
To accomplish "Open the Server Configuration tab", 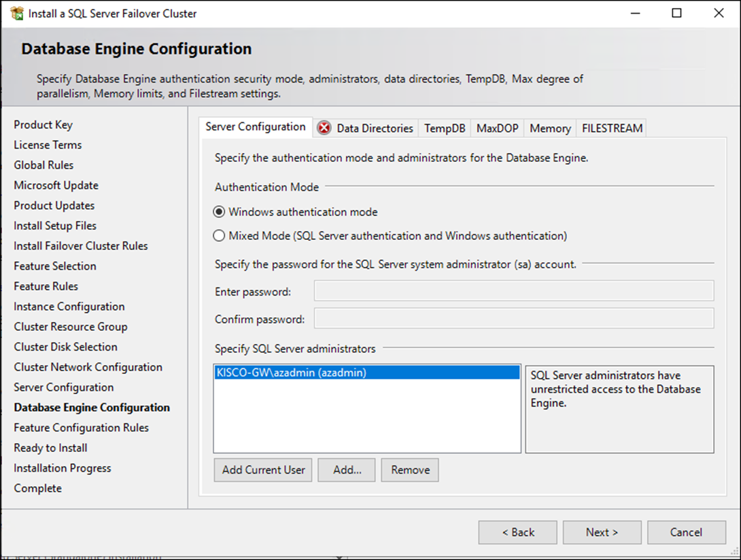I will point(256,127).
